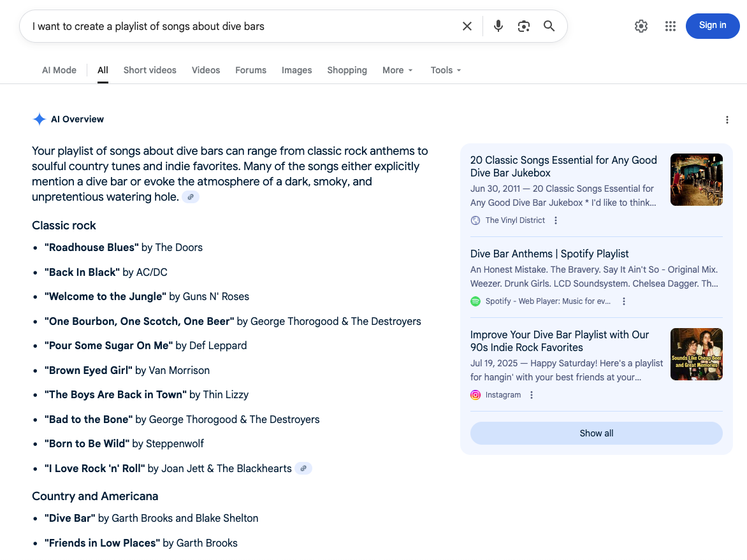747x560 pixels.
Task: Click the Spotify logo icon
Action: coord(475,301)
